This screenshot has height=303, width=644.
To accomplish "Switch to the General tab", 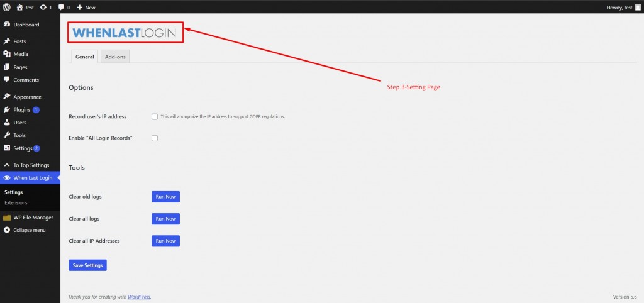I will pos(85,57).
